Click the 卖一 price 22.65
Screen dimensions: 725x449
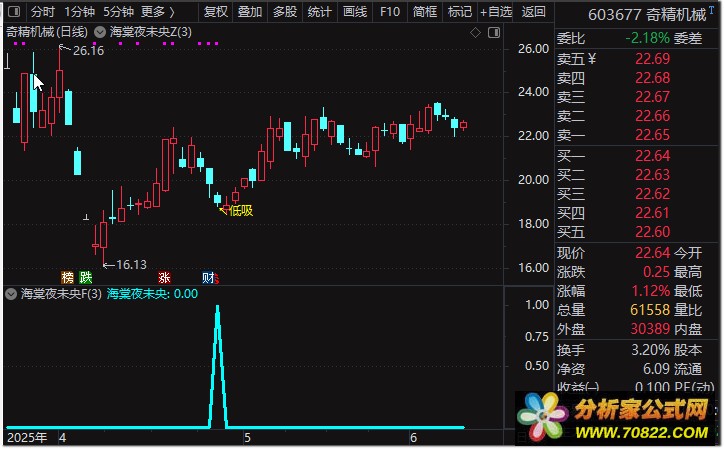(652, 135)
